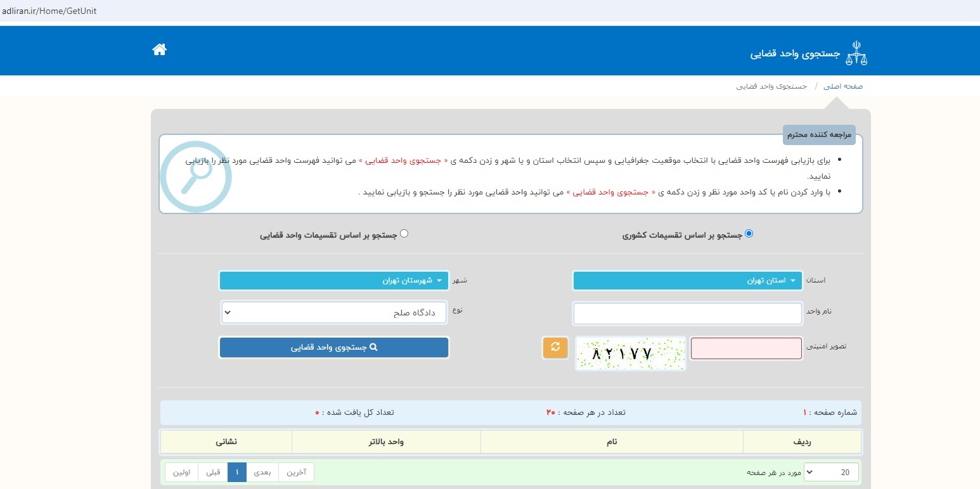Click the magnifier icon on the search button
The height and width of the screenshot is (489, 980).
(375, 347)
